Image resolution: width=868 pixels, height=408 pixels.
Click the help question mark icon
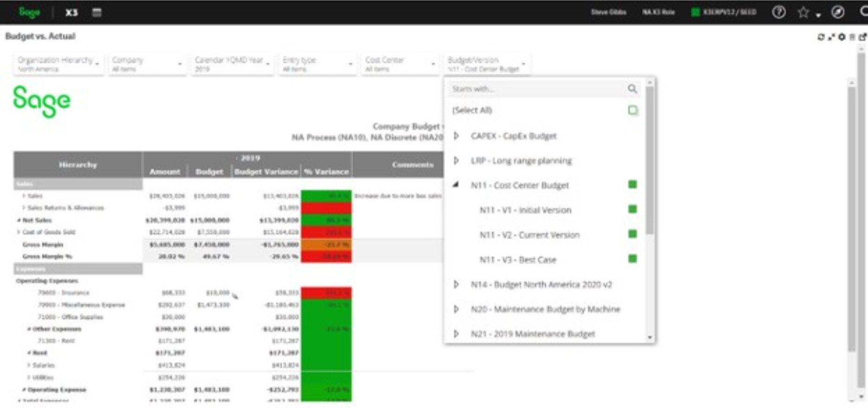[x=779, y=13]
